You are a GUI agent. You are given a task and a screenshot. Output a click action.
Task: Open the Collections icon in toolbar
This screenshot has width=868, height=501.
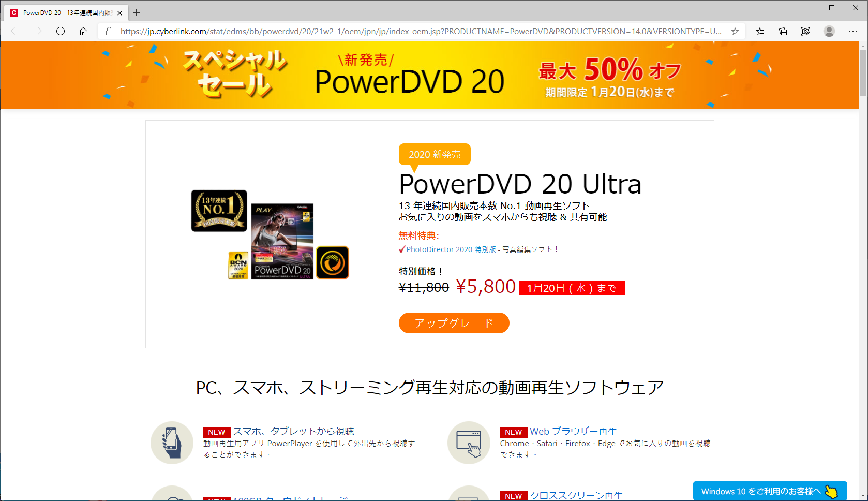click(783, 31)
